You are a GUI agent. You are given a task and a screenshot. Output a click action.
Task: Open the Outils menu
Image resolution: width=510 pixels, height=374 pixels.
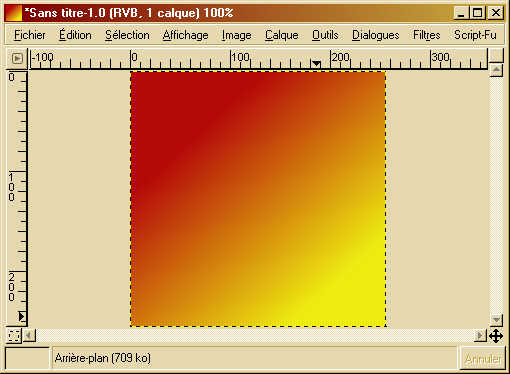(x=325, y=35)
